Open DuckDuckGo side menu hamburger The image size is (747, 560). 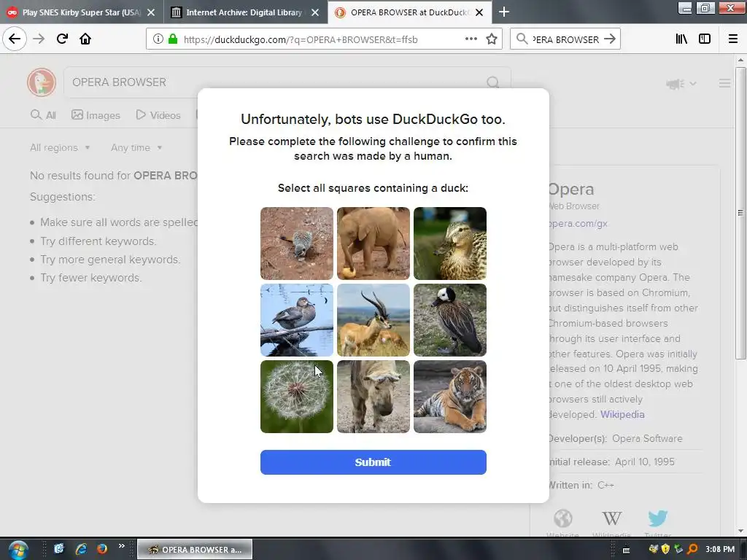coord(724,84)
